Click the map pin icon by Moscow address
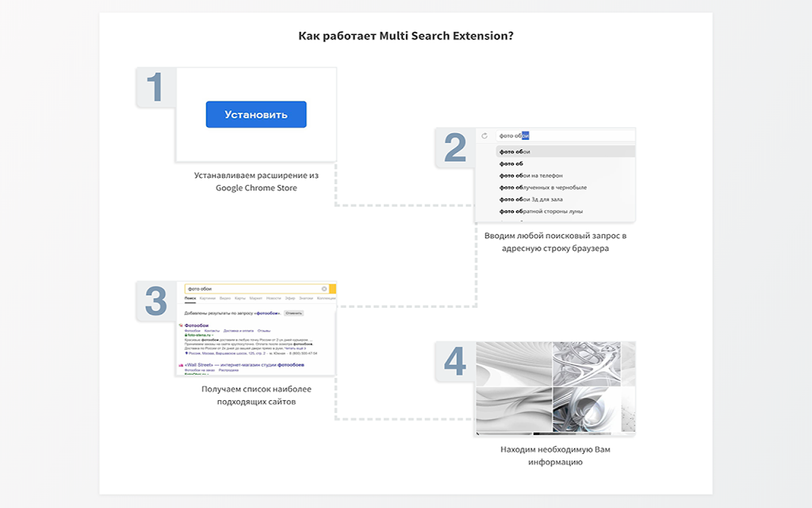This screenshot has height=508, width=812. [186, 353]
